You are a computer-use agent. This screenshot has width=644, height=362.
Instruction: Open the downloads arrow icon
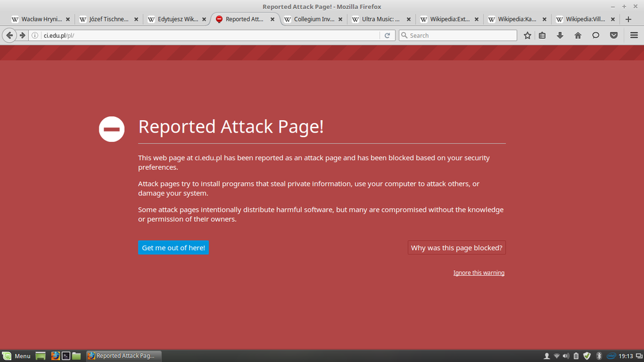pos(560,35)
